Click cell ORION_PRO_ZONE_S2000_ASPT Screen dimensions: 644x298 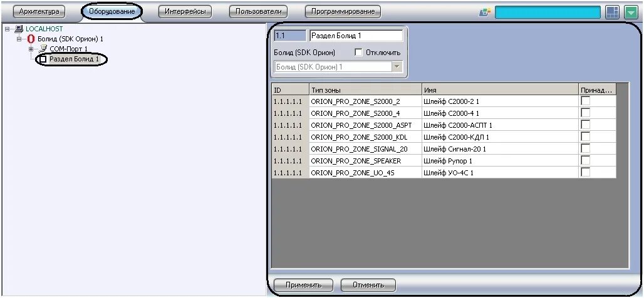[365, 125]
